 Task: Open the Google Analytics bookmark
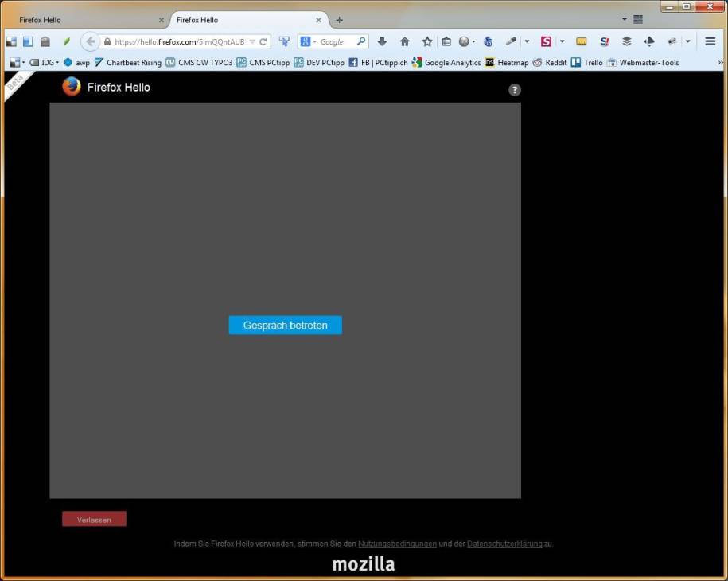click(446, 63)
